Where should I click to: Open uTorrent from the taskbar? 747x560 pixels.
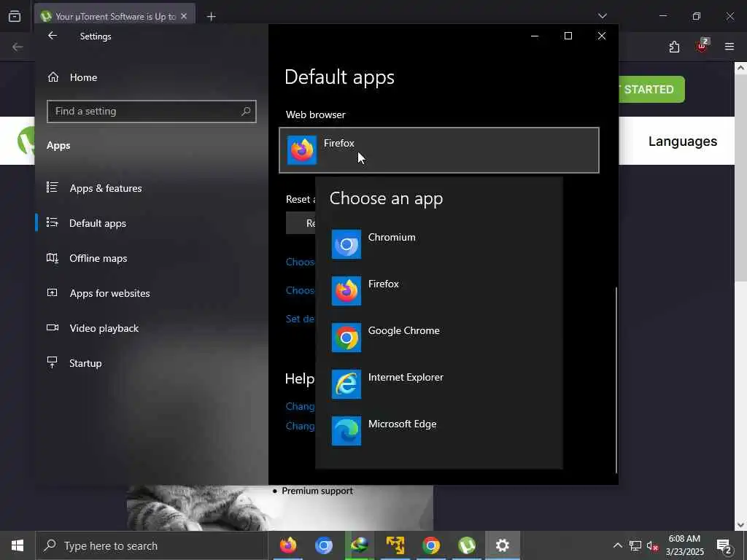click(466, 545)
